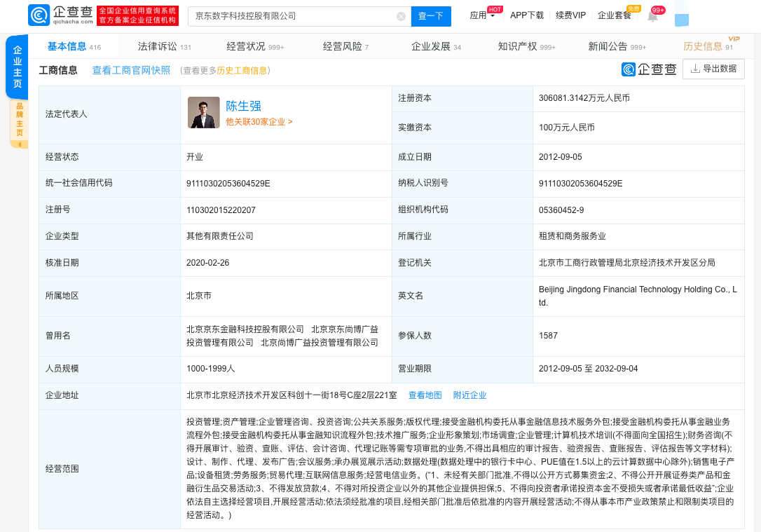The image size is (761, 532).
Task: Switch to 经营风险 tab
Action: pos(345,46)
